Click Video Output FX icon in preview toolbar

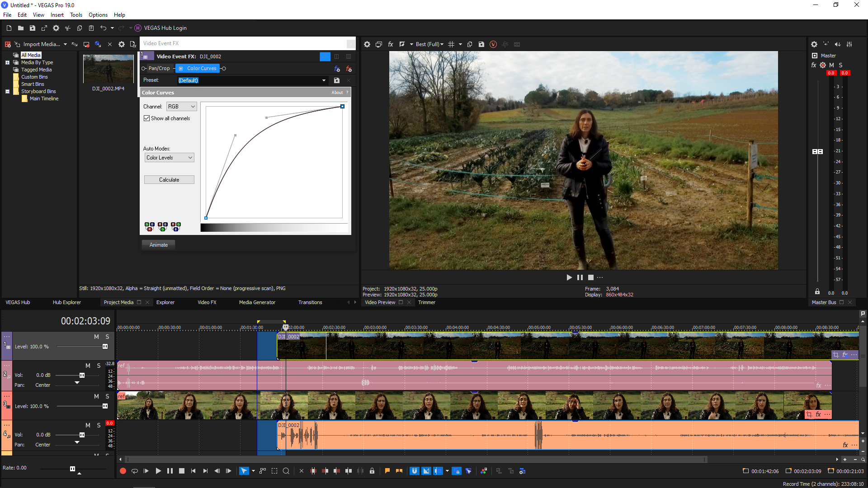point(391,44)
